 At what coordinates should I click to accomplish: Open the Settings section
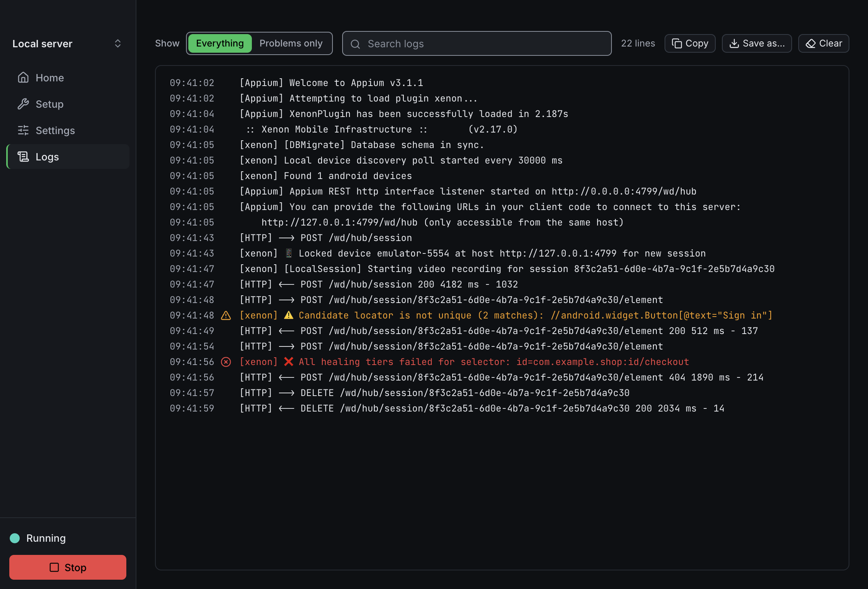68,130
